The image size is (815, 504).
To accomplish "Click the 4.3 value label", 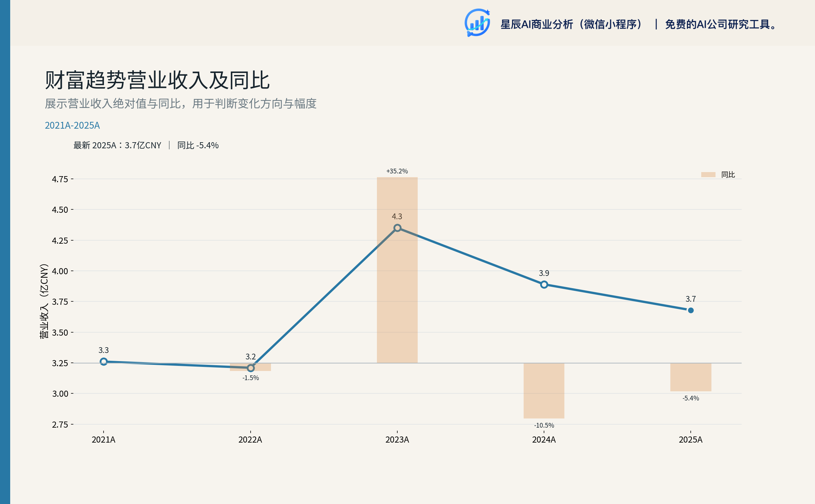I will click(x=397, y=217).
